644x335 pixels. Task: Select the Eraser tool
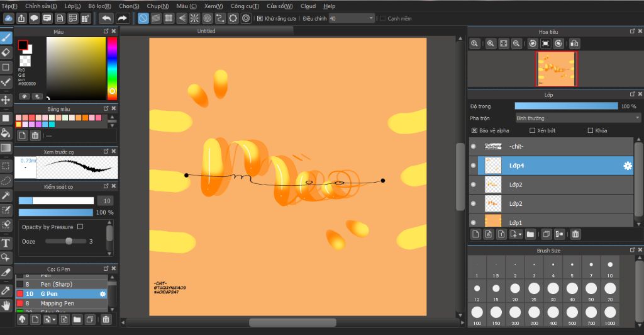click(x=6, y=53)
